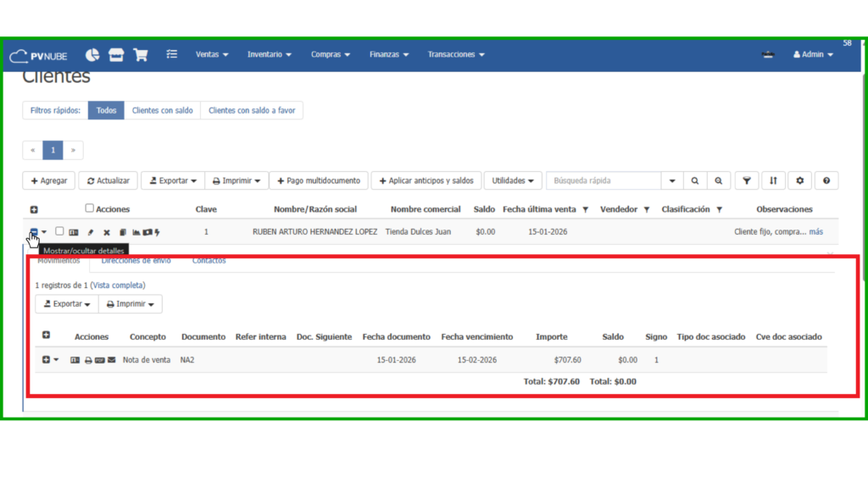Open the Utilidades dropdown
This screenshot has width=868, height=488.
[512, 180]
